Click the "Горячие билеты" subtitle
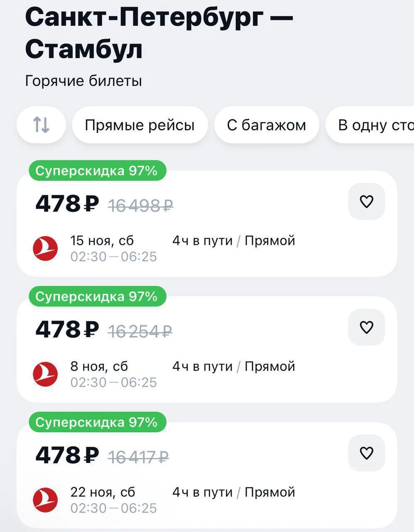Image resolution: width=414 pixels, height=532 pixels. [83, 81]
